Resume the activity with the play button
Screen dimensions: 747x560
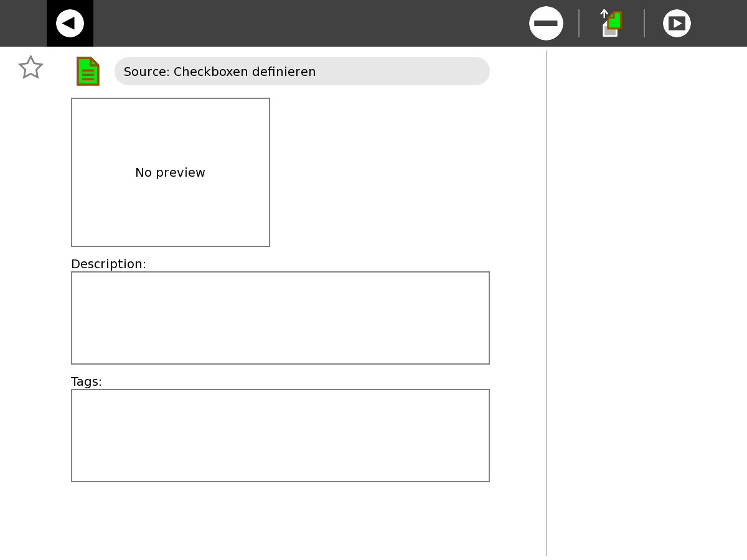click(x=677, y=24)
